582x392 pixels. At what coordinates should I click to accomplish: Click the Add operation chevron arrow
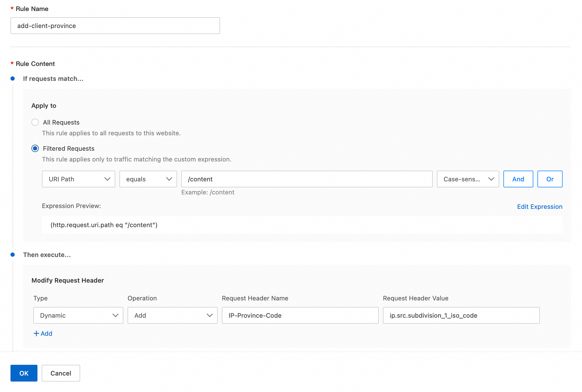click(210, 315)
